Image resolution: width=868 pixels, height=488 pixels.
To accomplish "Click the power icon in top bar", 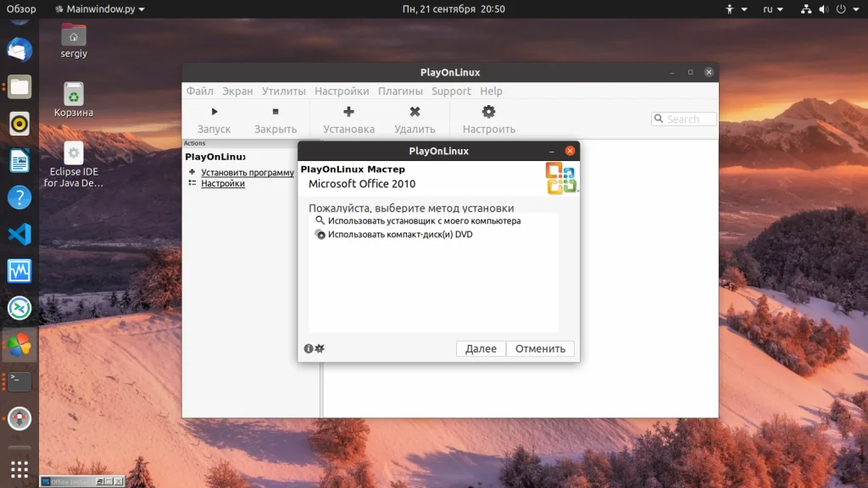I will click(841, 8).
